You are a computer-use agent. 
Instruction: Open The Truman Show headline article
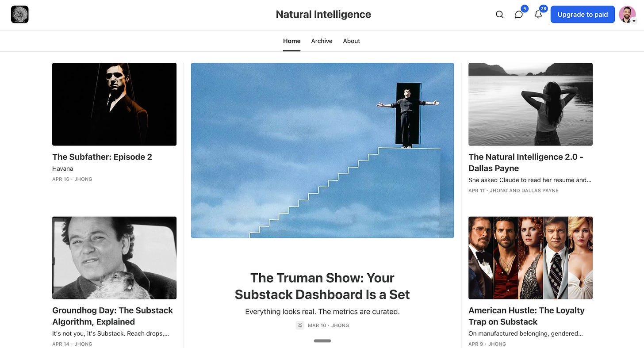pos(322,286)
